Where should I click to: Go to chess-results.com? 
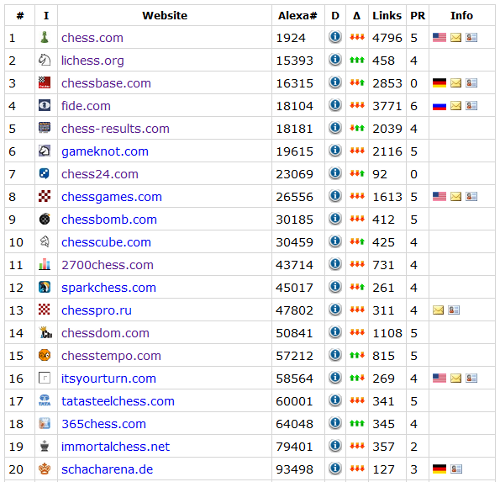115,128
